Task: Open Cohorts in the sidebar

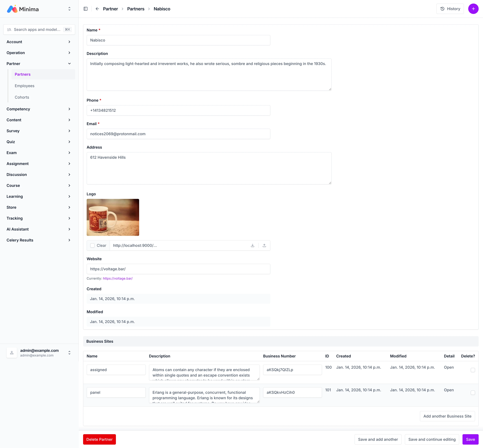Action: (x=22, y=97)
